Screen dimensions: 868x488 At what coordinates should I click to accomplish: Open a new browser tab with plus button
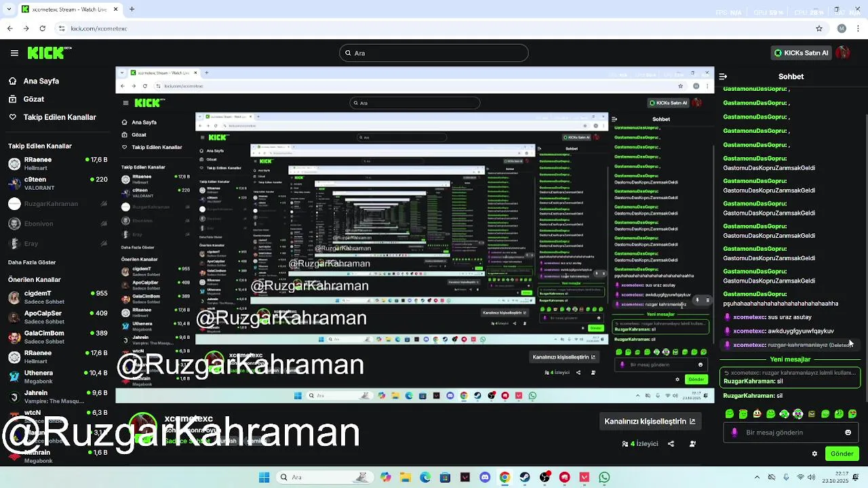pyautogui.click(x=132, y=9)
